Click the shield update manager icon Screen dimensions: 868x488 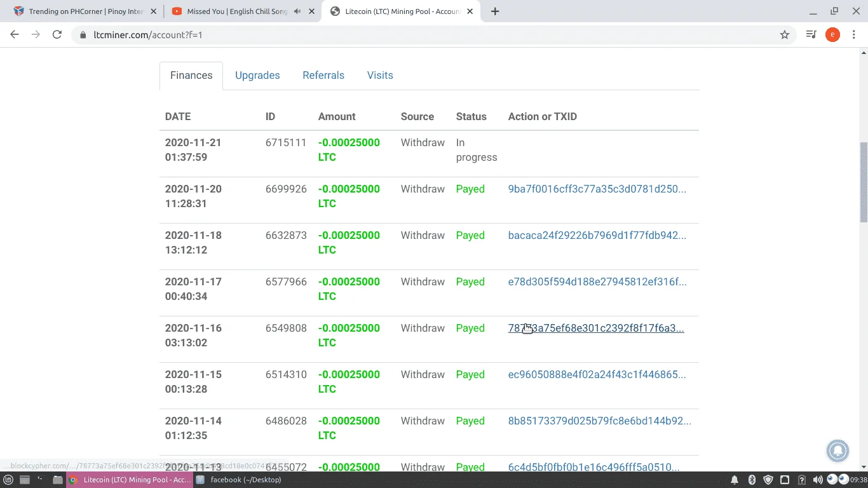(x=768, y=480)
